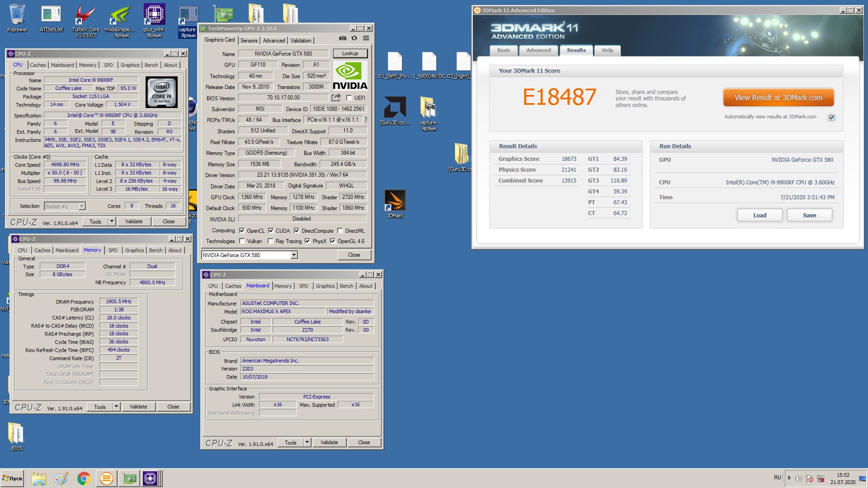
Task: Open Windows Explorer from taskbar
Action: (39, 478)
